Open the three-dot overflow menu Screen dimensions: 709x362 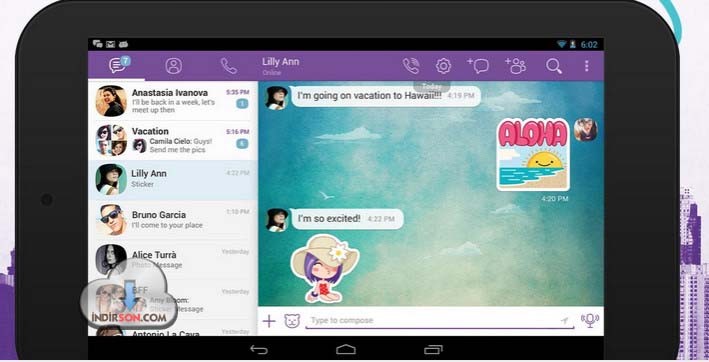(586, 66)
